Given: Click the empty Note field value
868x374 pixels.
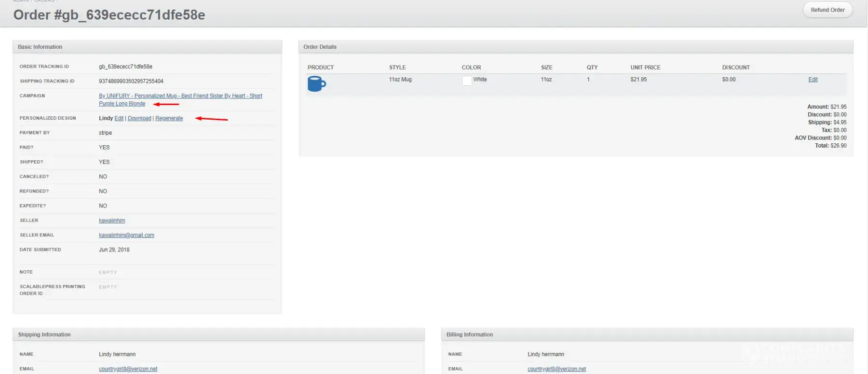Looking at the screenshot, I should 108,272.
